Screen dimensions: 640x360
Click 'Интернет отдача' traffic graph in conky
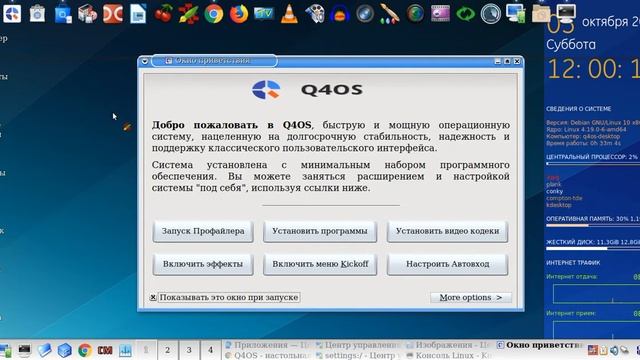pos(596,293)
